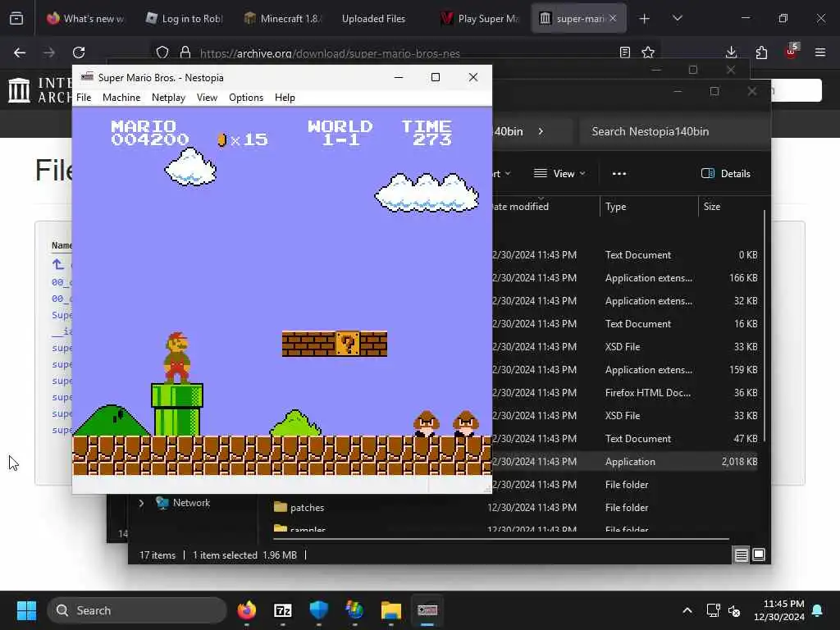This screenshot has height=630, width=840.
Task: Click the Search Nestopia140bin box
Action: (x=674, y=131)
